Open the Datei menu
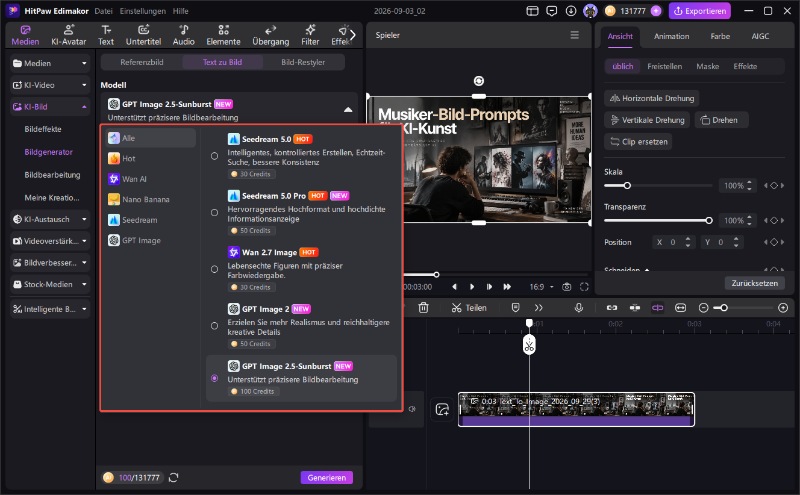The width and height of the screenshot is (800, 495). pyautogui.click(x=104, y=11)
